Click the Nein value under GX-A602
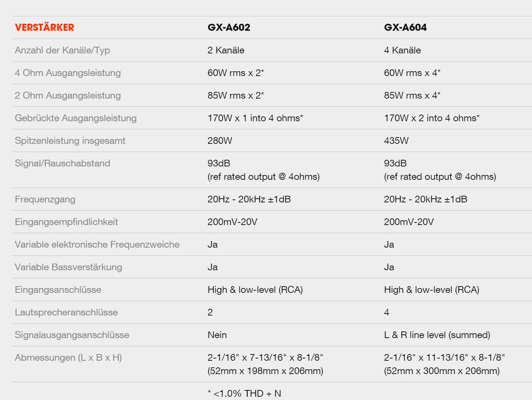 [217, 335]
